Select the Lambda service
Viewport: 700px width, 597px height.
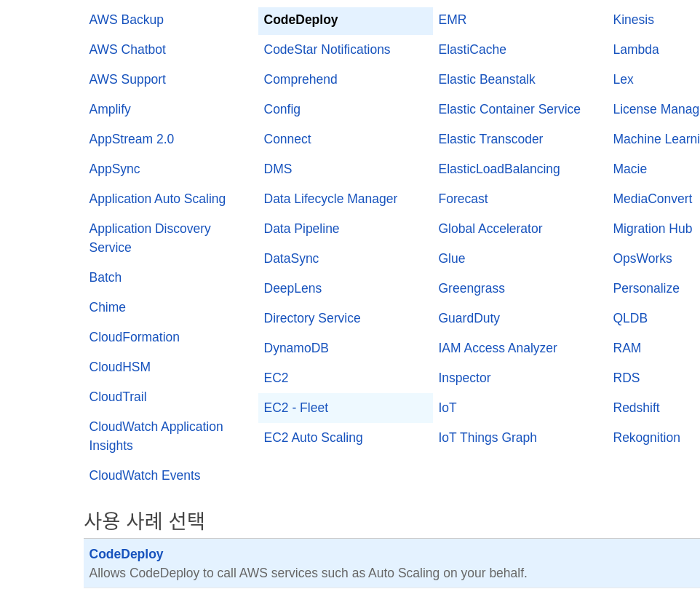636,50
